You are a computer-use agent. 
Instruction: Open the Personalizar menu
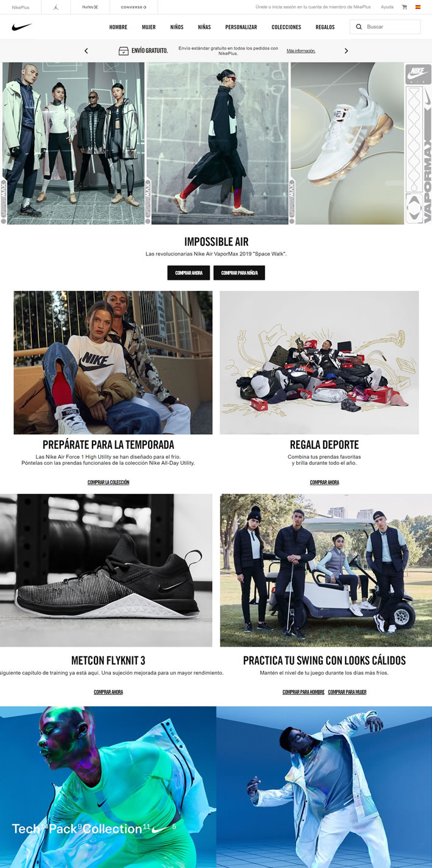(x=241, y=27)
